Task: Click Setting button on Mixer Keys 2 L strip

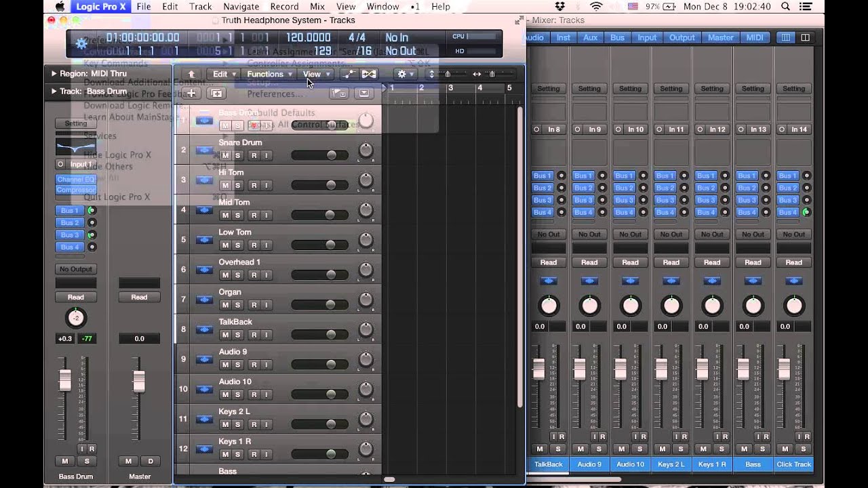Action: pyautogui.click(x=671, y=89)
